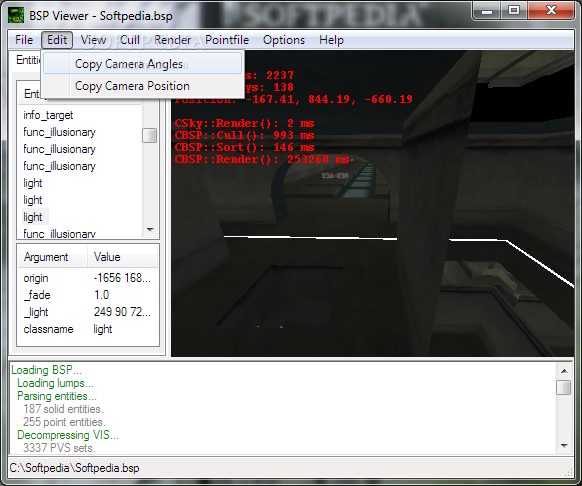Select the first func_illusionary entity

pos(59,132)
